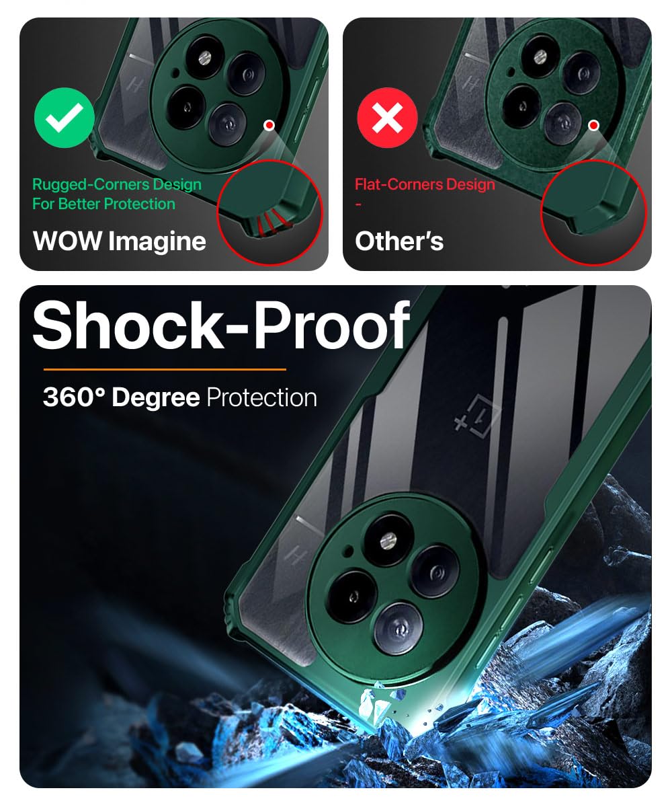The height and width of the screenshot is (807, 672).
Task: Click the WOW Imagine label
Action: (x=120, y=241)
